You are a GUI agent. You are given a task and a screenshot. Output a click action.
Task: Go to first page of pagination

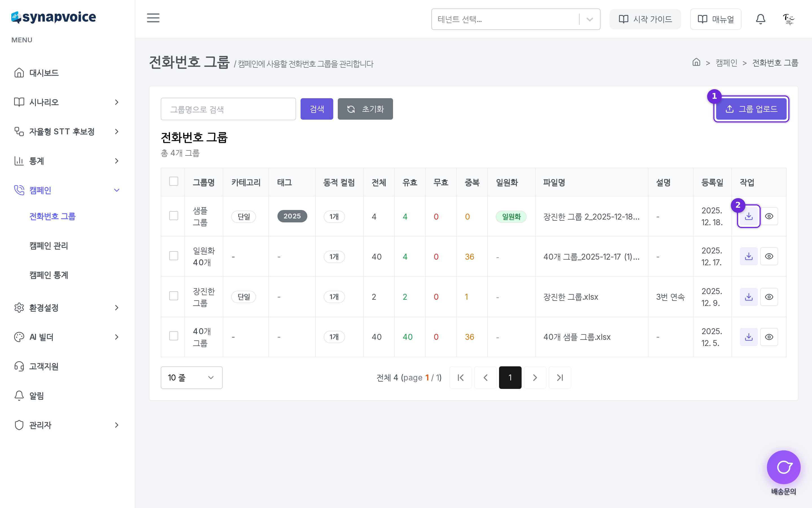[x=461, y=378]
